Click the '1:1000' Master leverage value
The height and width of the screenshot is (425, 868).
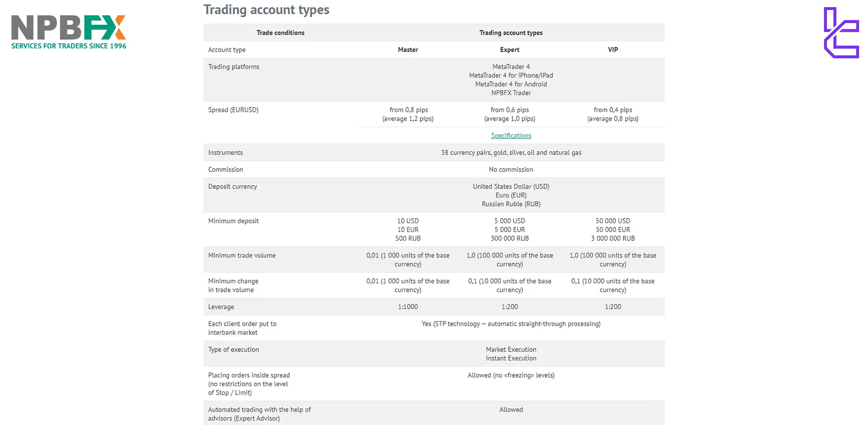click(x=408, y=307)
